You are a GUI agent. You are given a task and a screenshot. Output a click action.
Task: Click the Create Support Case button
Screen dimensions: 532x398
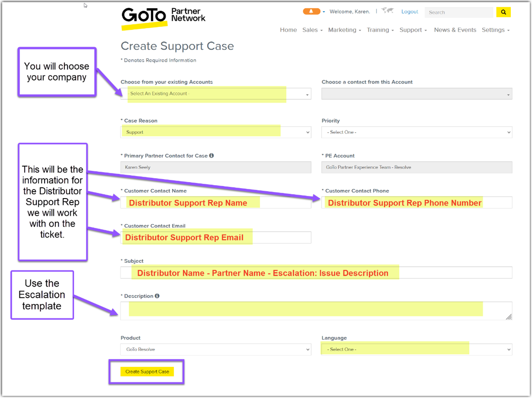(x=147, y=372)
